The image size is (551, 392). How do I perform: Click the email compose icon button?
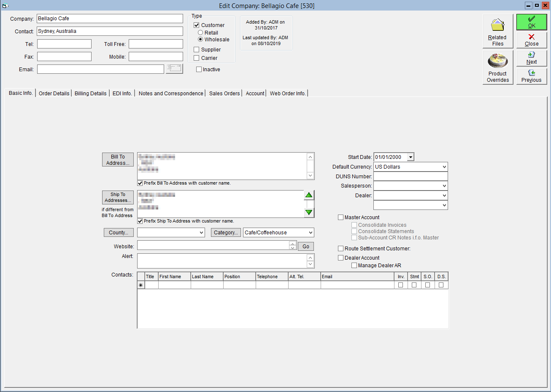(174, 69)
